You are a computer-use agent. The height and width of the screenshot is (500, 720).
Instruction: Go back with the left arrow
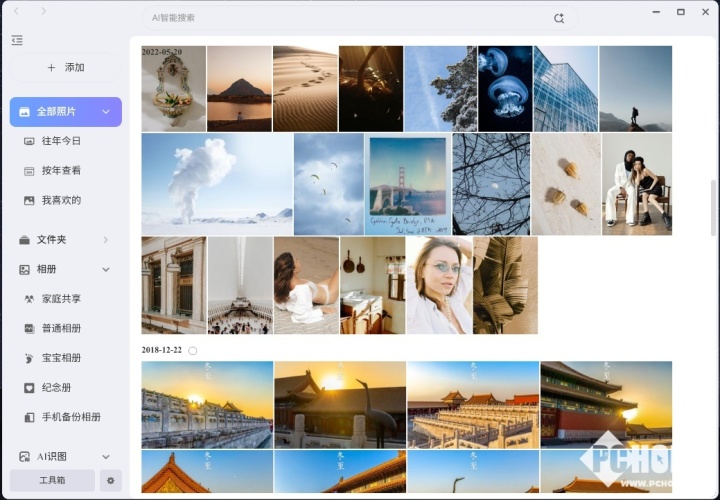pos(17,11)
